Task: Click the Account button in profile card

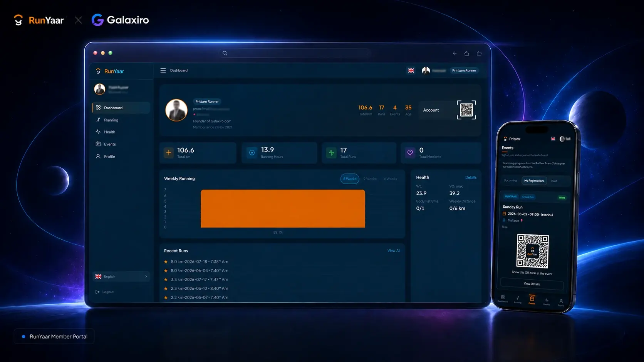Action: point(431,110)
